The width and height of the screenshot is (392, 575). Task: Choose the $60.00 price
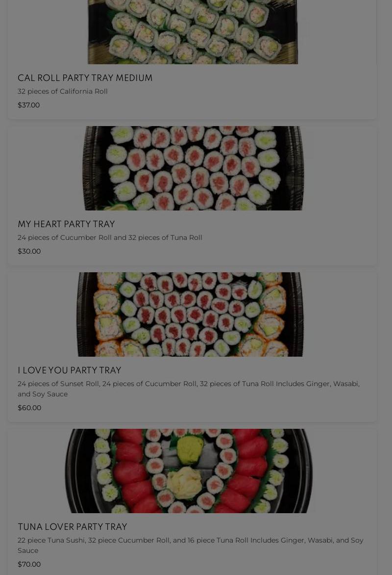[x=29, y=408]
